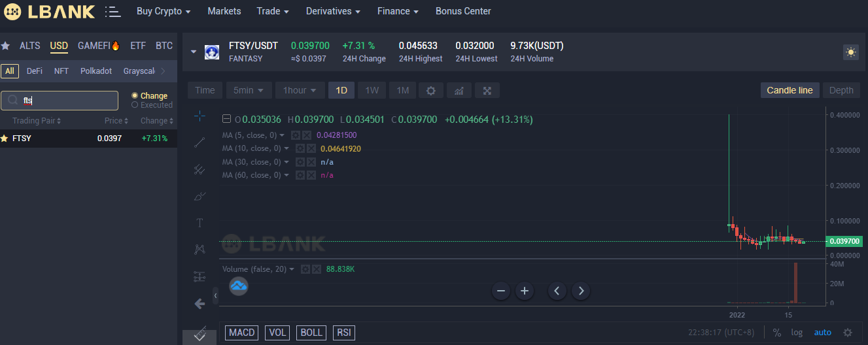This screenshot has width=868, height=345.
Task: Open the hamburger list menu beside the logo
Action: [x=113, y=11]
